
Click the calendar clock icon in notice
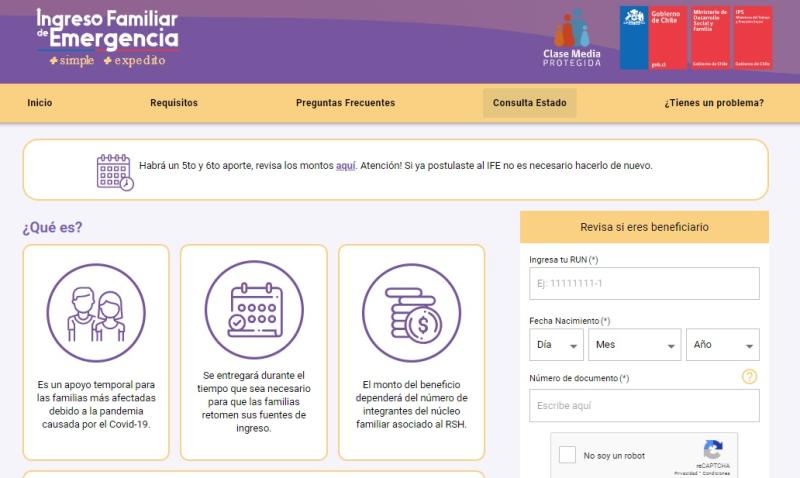click(x=115, y=171)
